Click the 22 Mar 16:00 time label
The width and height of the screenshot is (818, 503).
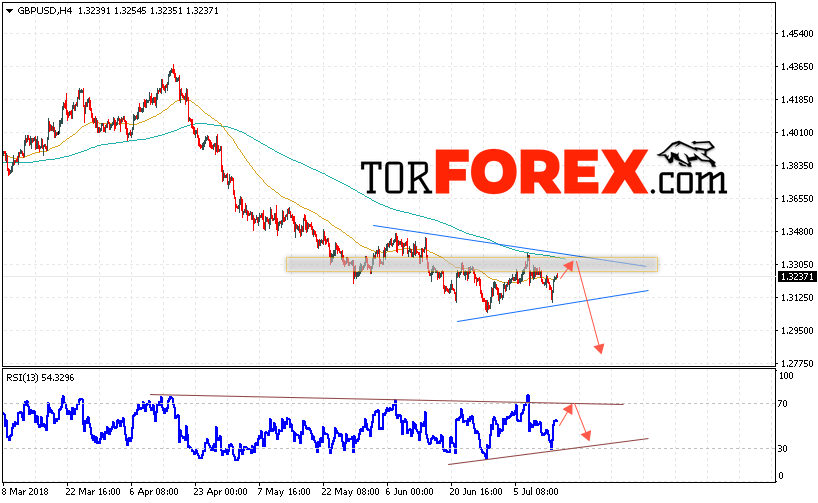(93, 492)
